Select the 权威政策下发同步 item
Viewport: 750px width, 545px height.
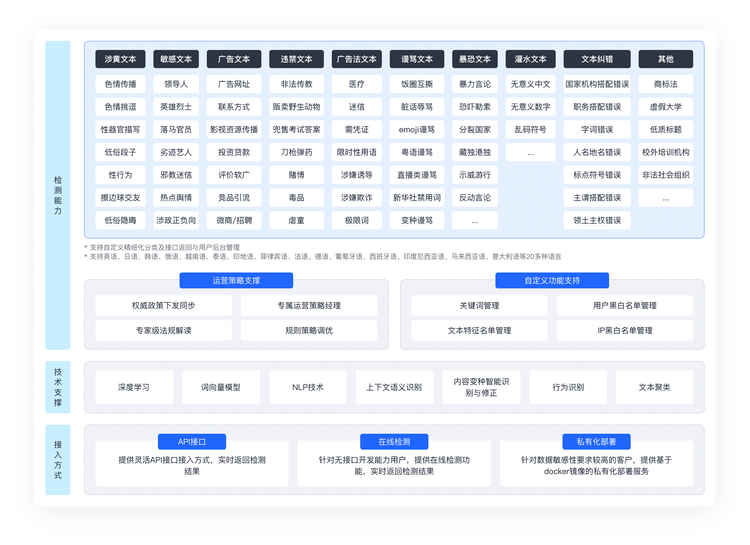(x=164, y=305)
